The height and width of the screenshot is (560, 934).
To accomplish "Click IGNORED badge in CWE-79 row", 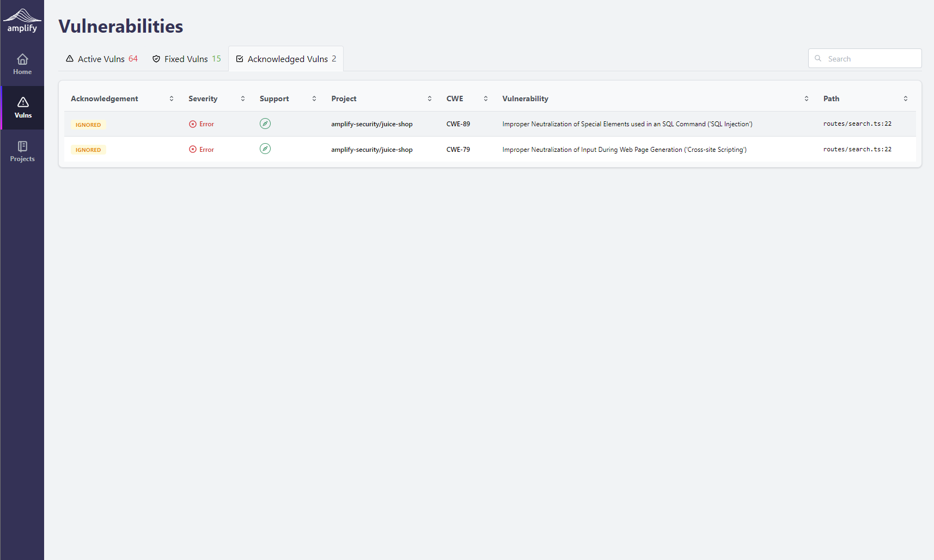I will coord(88,150).
